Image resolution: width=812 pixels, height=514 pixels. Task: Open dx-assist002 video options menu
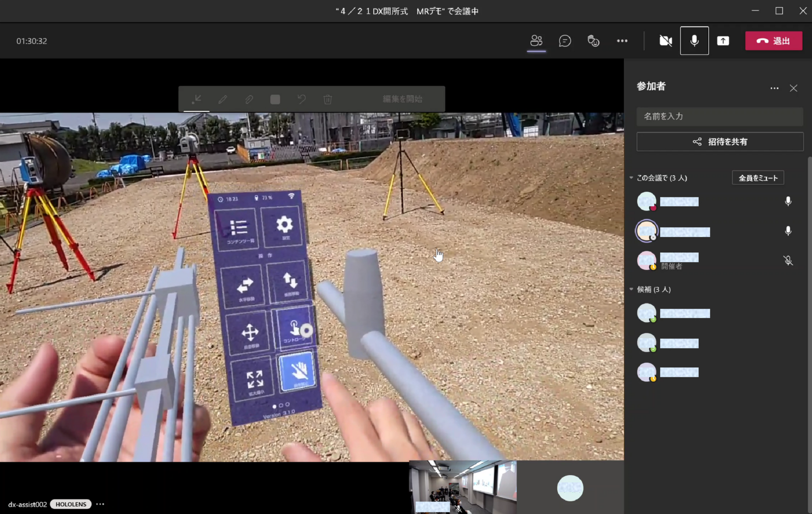[100, 504]
